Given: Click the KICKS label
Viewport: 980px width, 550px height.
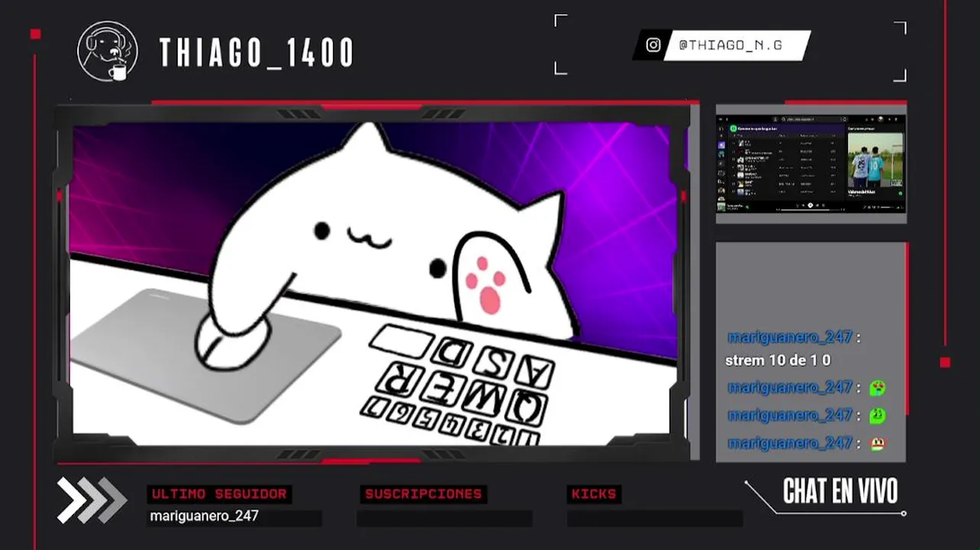Looking at the screenshot, I should pyautogui.click(x=594, y=494).
